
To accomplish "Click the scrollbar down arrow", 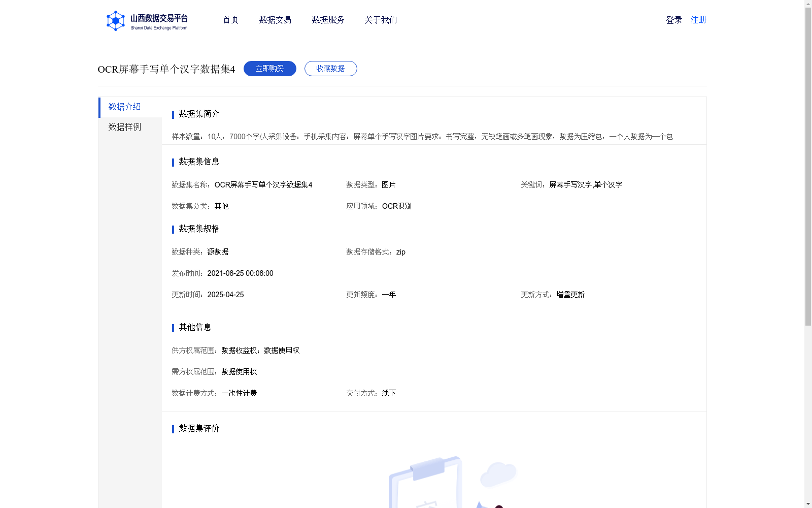I will coord(808,504).
